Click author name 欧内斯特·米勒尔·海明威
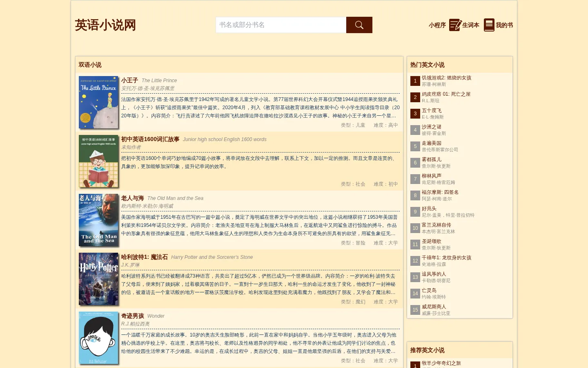588x368 pixels. (147, 206)
